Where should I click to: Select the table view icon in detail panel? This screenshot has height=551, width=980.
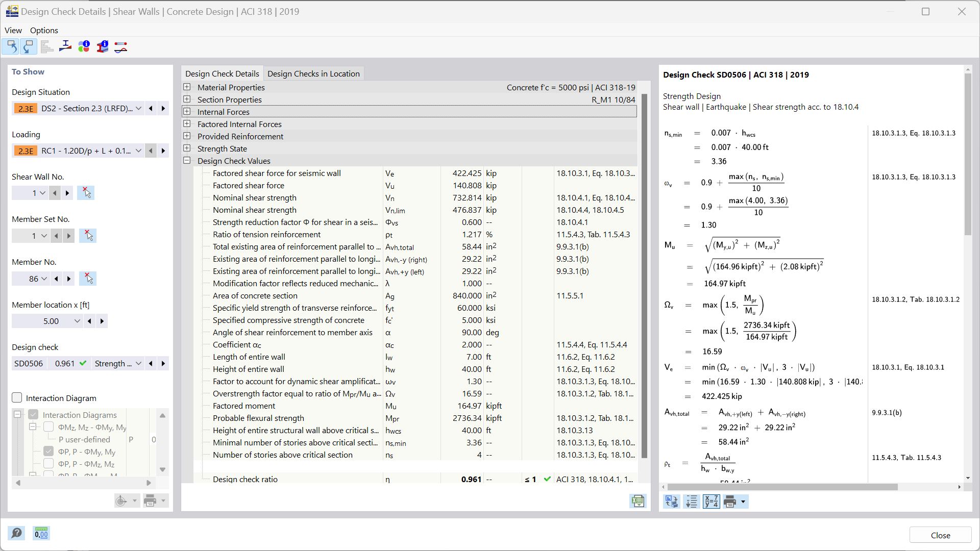(691, 501)
